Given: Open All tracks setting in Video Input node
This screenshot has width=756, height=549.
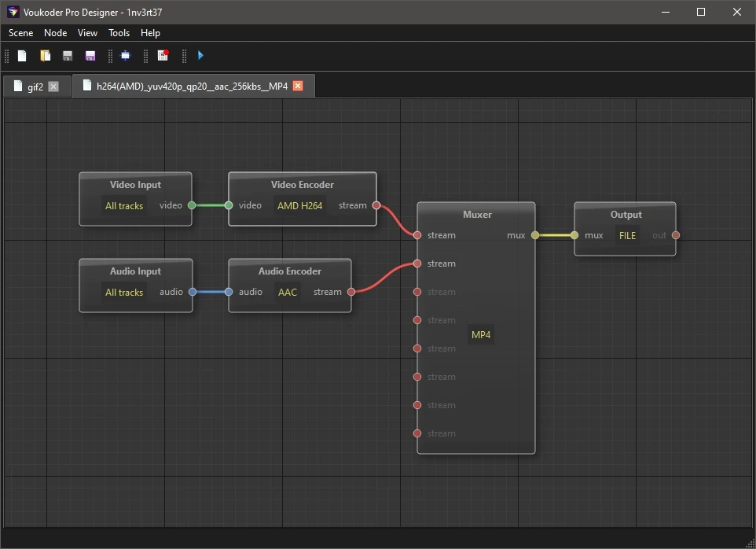Looking at the screenshot, I should [124, 206].
